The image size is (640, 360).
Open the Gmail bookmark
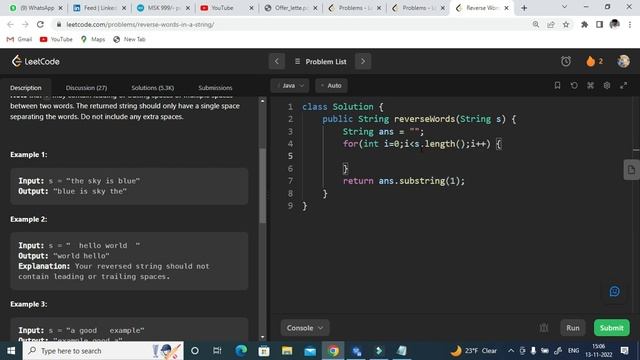point(19,39)
